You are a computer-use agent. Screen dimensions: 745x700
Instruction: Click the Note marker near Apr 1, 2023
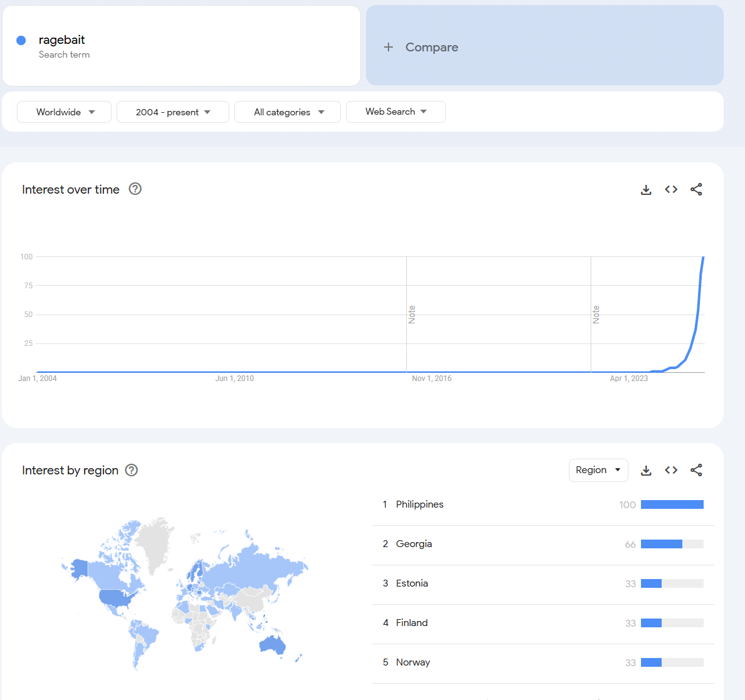pos(597,315)
